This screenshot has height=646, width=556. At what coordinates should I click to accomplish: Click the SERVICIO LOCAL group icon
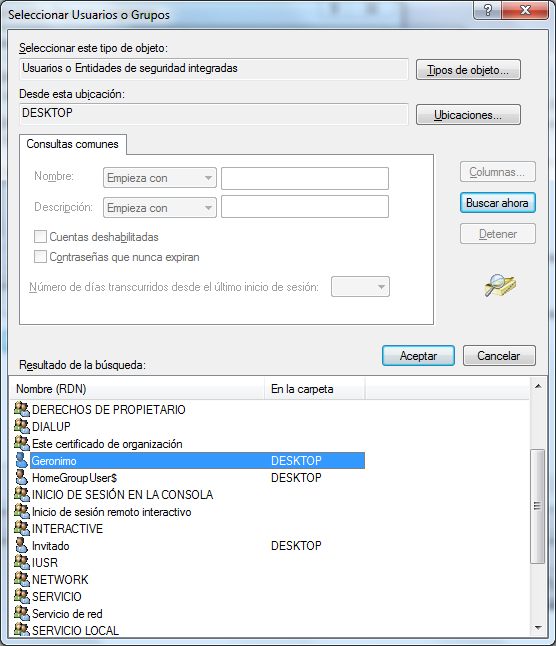pos(21,630)
